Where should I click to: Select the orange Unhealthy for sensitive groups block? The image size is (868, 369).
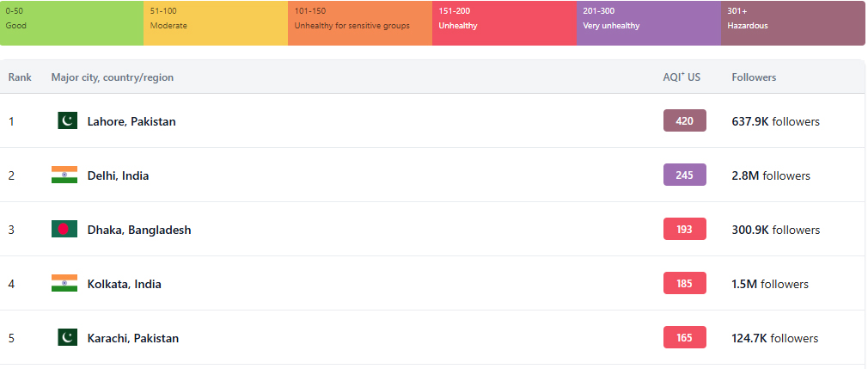[360, 22]
